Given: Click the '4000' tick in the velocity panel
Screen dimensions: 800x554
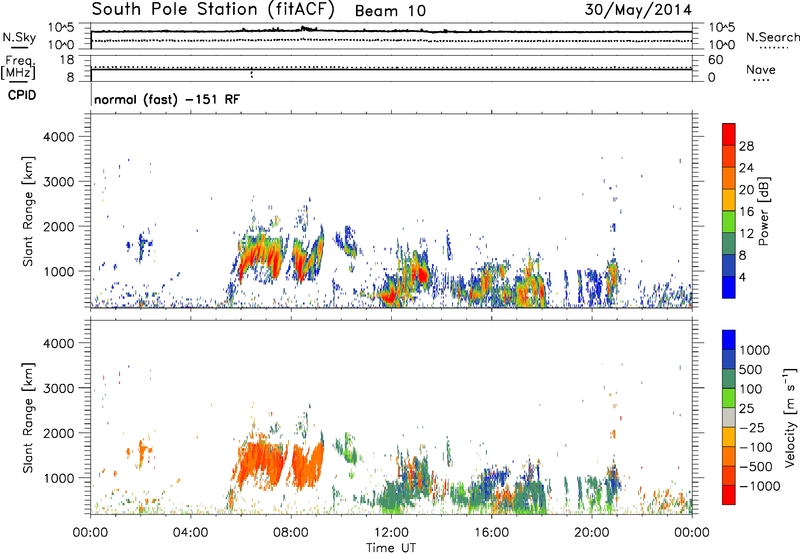Looking at the screenshot, I should pos(59,343).
